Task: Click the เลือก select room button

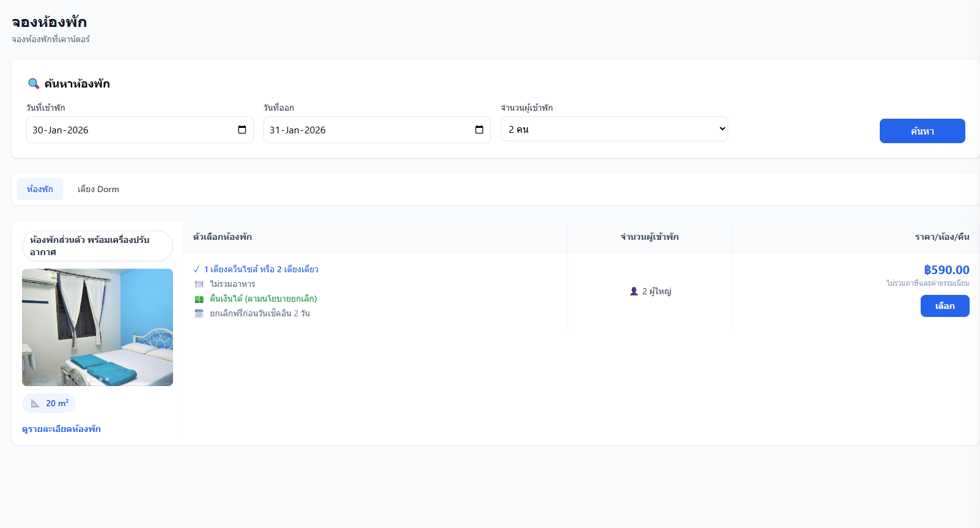Action: (x=945, y=306)
